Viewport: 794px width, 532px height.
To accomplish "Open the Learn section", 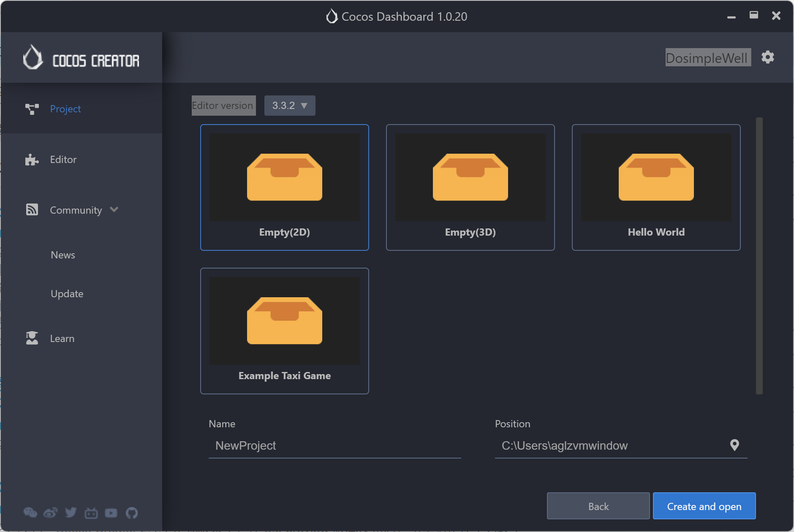I will 81,338.
